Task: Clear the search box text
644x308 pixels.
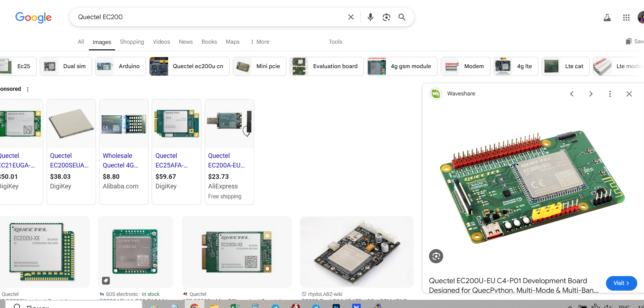Action: click(351, 17)
